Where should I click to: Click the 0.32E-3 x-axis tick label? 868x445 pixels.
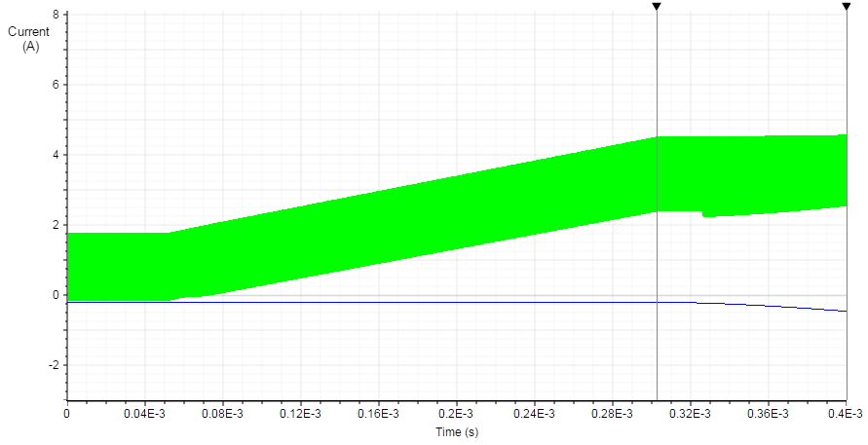pos(691,414)
